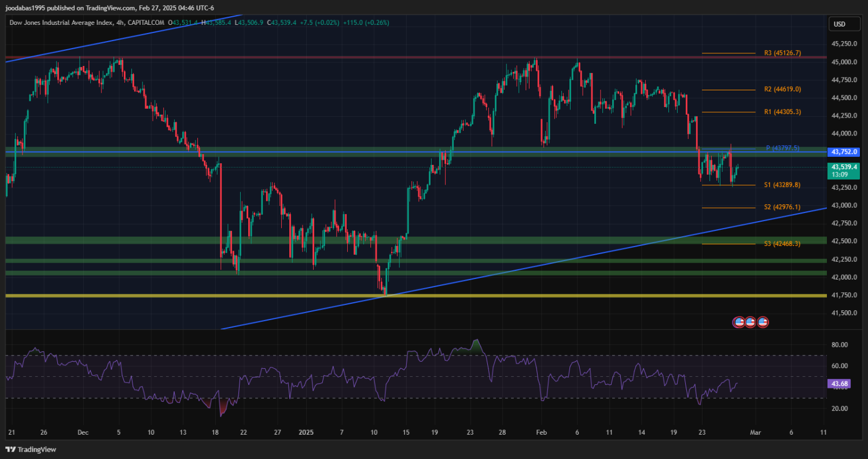Click the purple 43.68 RSI value tag

pyautogui.click(x=839, y=383)
